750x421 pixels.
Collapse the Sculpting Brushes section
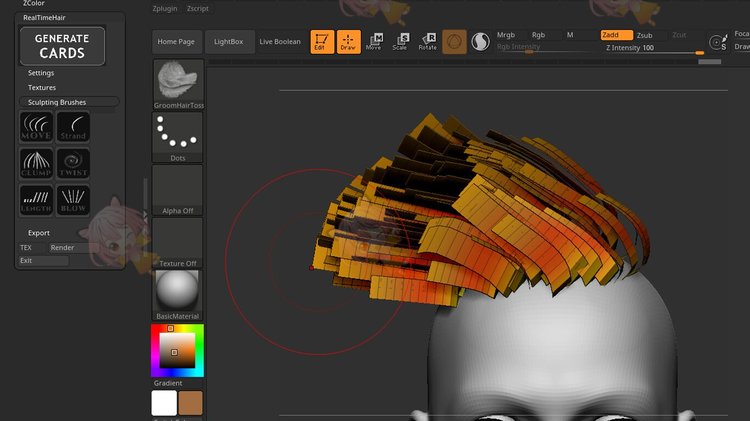pos(69,102)
